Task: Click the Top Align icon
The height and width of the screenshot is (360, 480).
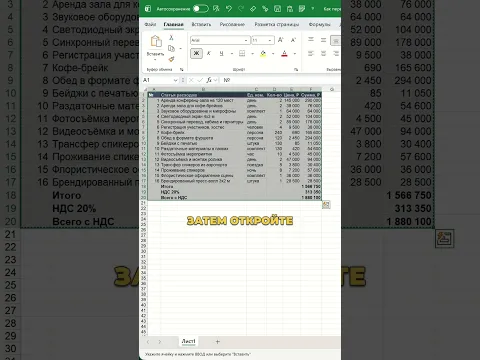Action: coord(311,40)
